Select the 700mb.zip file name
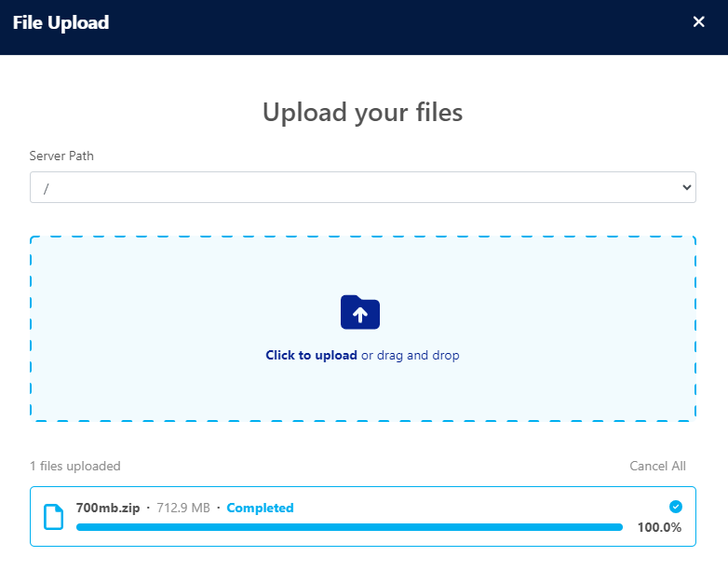728x570 pixels. (108, 509)
